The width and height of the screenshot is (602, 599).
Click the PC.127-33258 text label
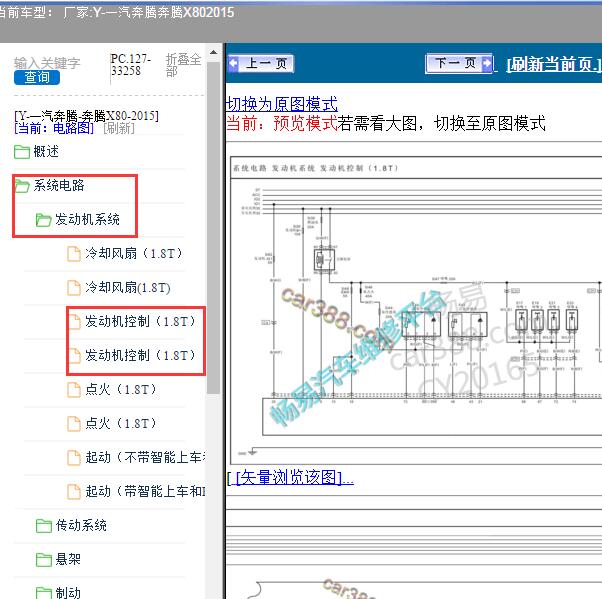[x=130, y=65]
